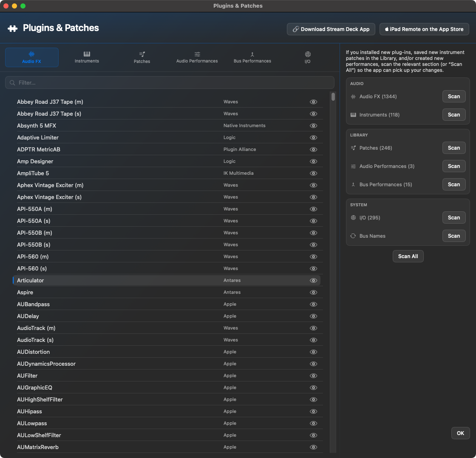Click the IK Multimedia manufacturer label

(238, 174)
